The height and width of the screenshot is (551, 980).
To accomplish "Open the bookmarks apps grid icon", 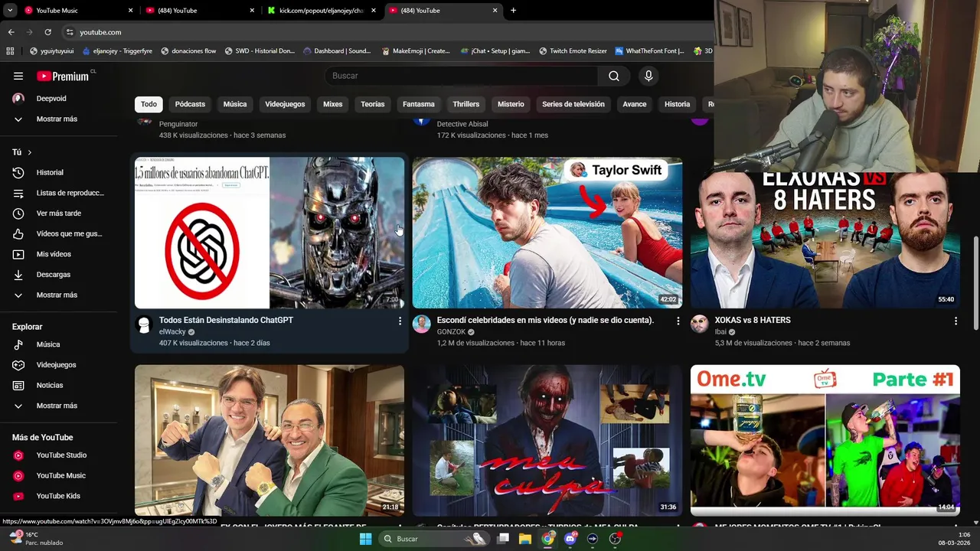I will point(10,51).
